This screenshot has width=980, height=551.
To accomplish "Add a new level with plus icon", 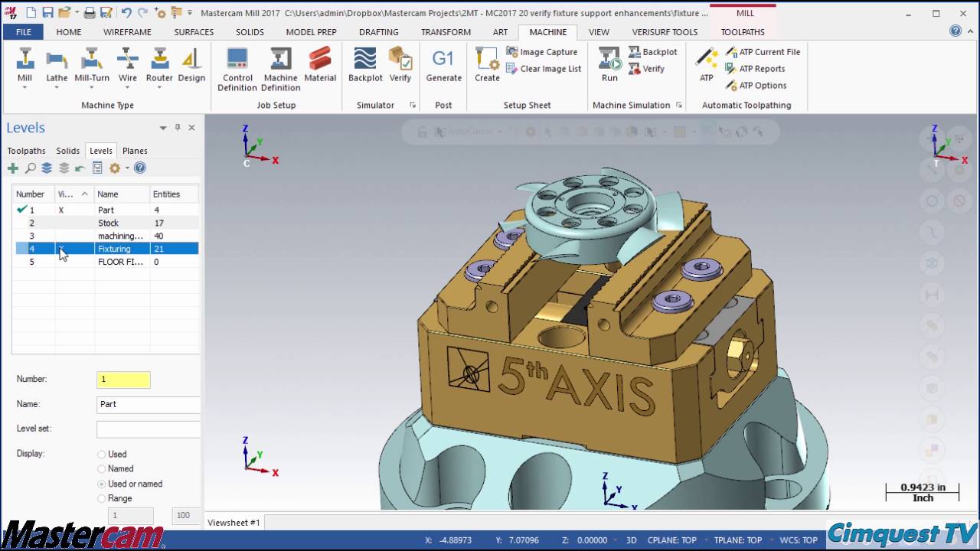I will 13,168.
